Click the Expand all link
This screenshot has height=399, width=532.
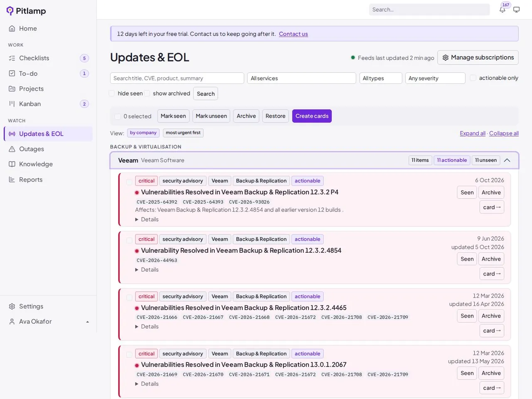pyautogui.click(x=473, y=133)
